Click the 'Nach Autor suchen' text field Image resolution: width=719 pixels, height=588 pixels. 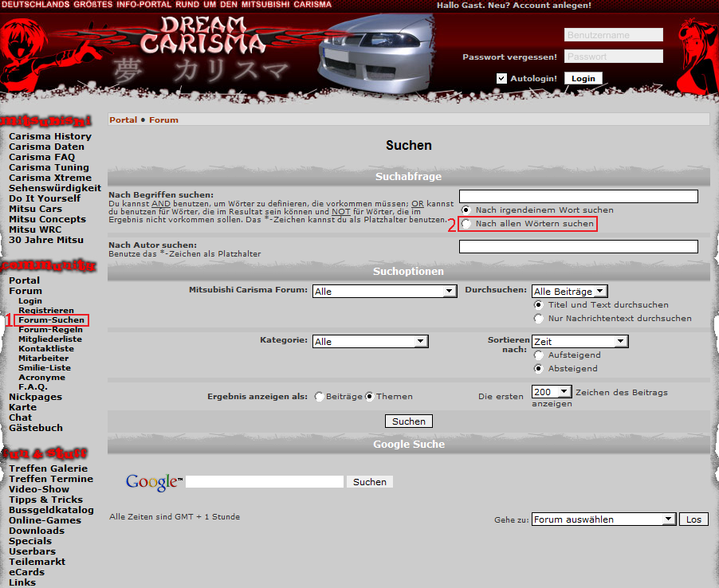click(578, 246)
